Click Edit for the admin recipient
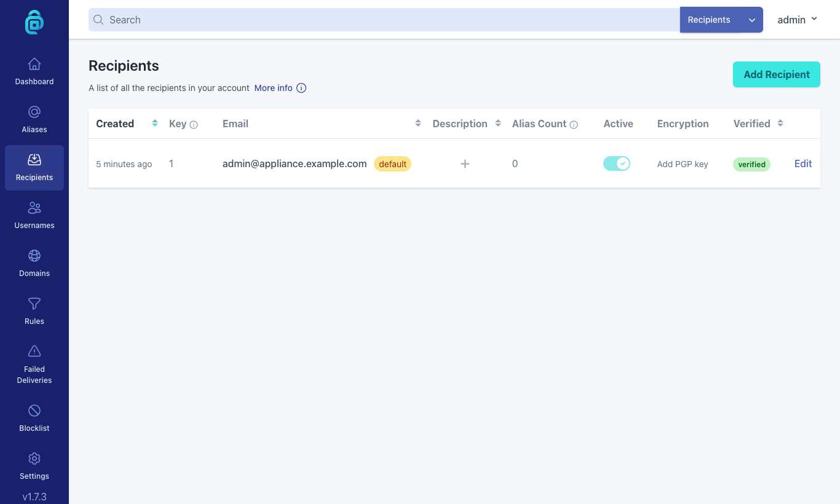The width and height of the screenshot is (840, 504). click(x=803, y=163)
